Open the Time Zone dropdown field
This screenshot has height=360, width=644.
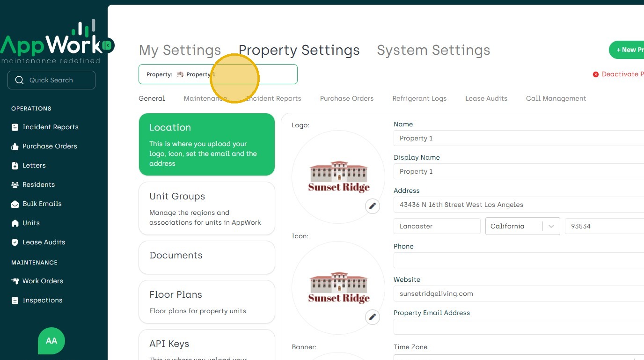pyautogui.click(x=519, y=357)
